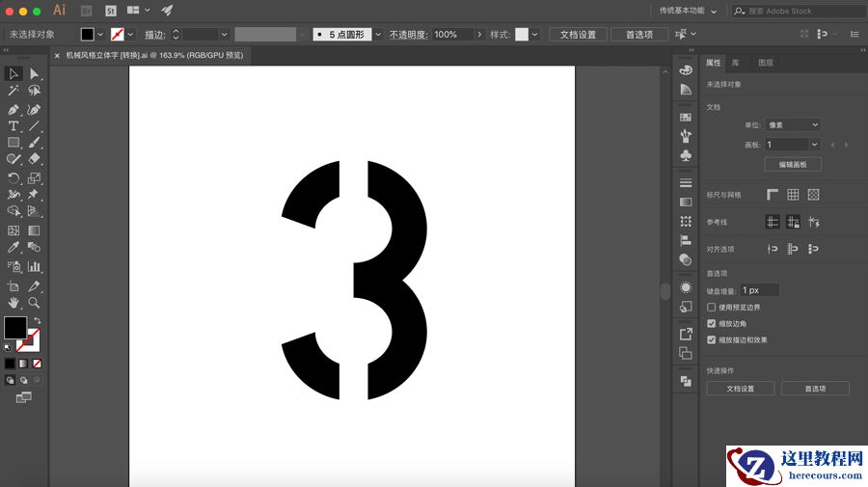
Task: Open the Adobe Stock (St) icon
Action: 111,11
